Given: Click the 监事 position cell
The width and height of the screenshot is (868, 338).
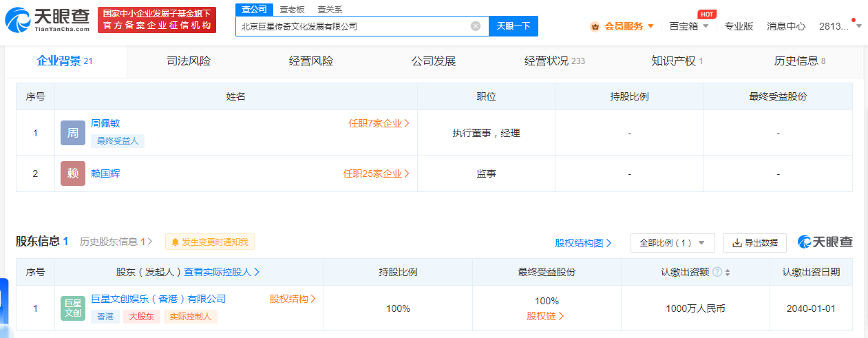Looking at the screenshot, I should pyautogui.click(x=486, y=173).
